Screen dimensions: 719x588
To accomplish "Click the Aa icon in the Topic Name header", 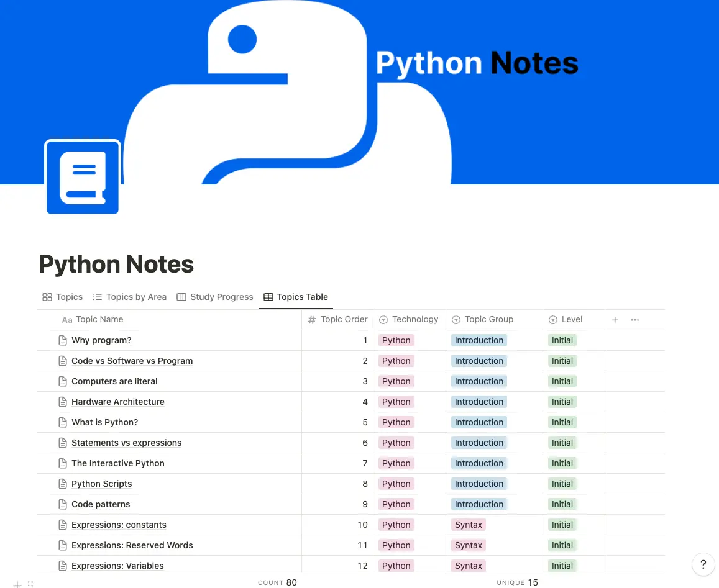I will pyautogui.click(x=66, y=319).
